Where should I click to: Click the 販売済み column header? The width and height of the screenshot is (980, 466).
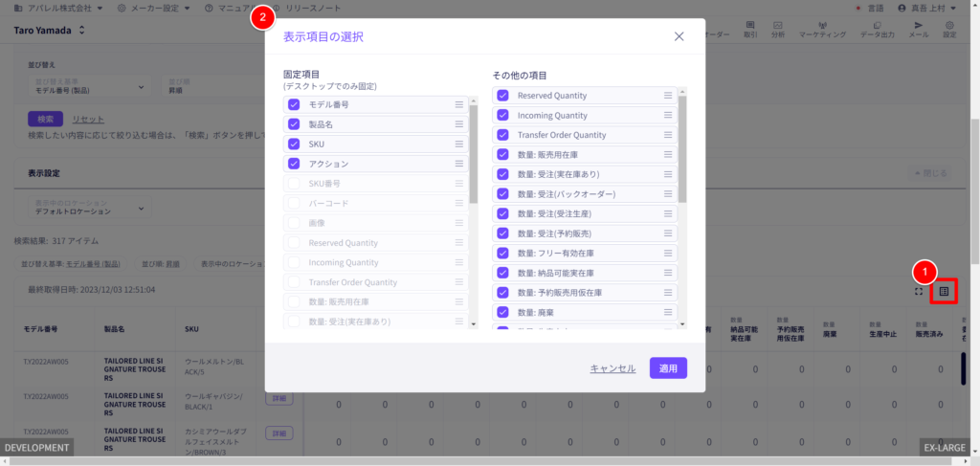pyautogui.click(x=928, y=329)
